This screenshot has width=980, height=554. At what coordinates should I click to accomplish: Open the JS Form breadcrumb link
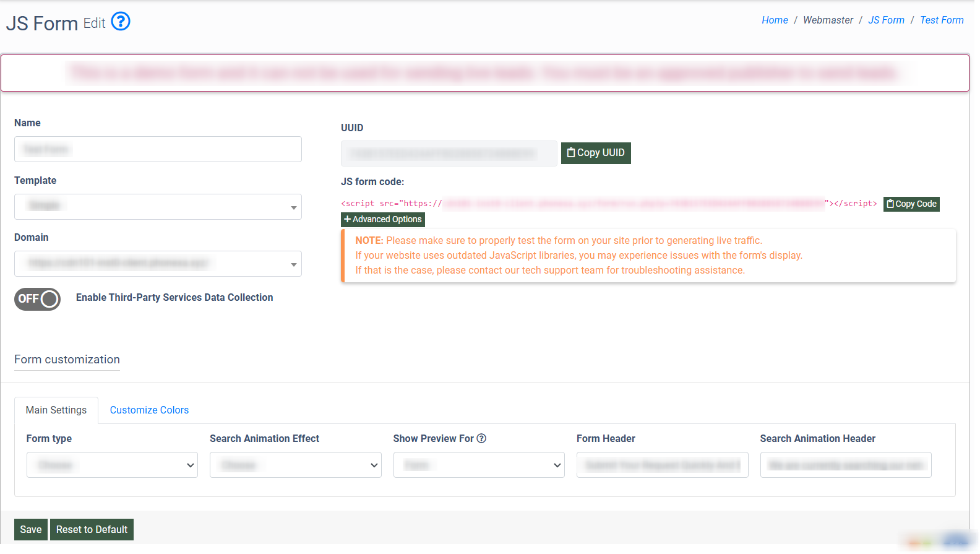click(x=886, y=20)
